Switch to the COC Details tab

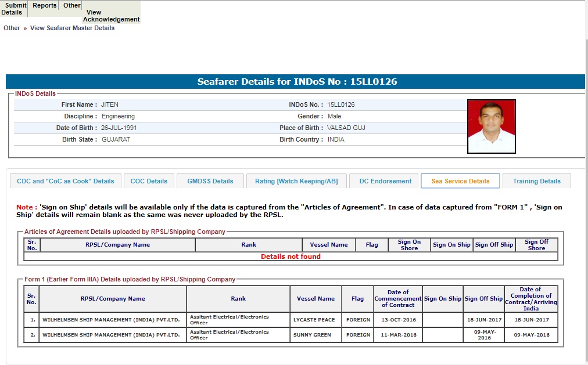[149, 181]
